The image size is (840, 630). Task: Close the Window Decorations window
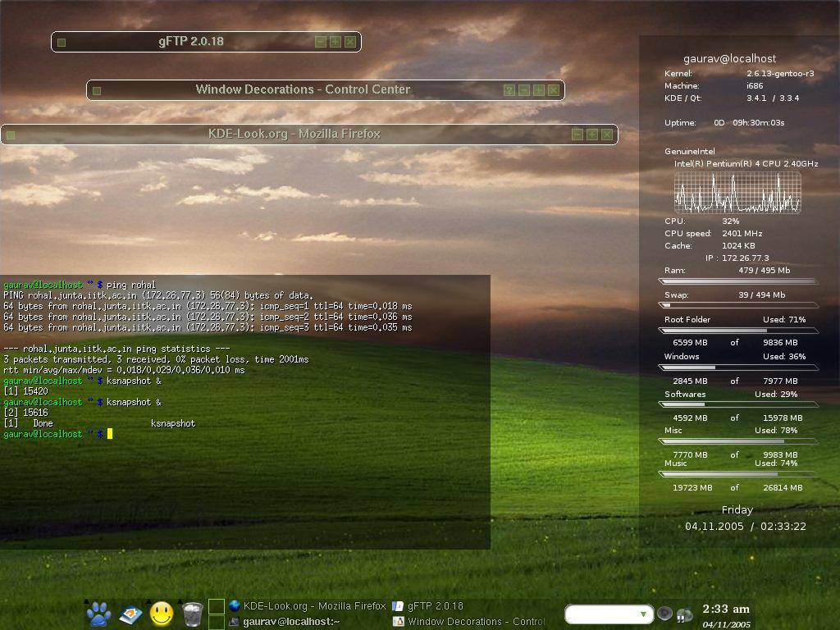[x=554, y=90]
